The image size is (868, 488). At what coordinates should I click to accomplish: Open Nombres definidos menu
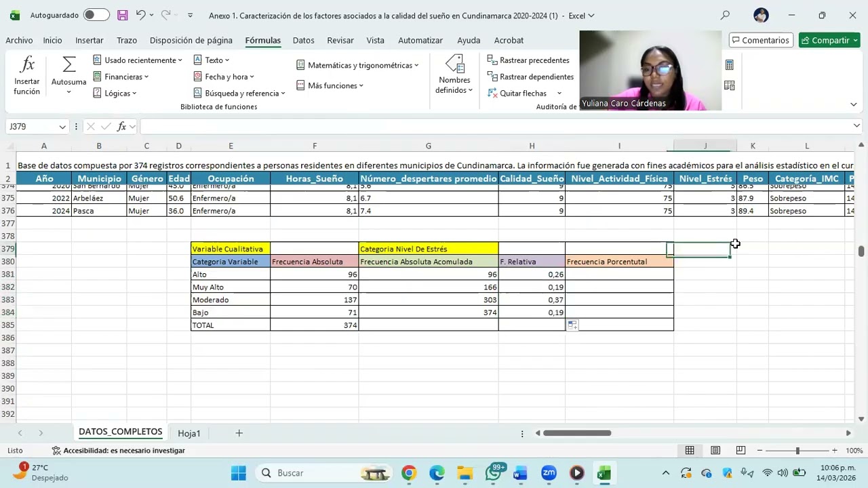454,75
